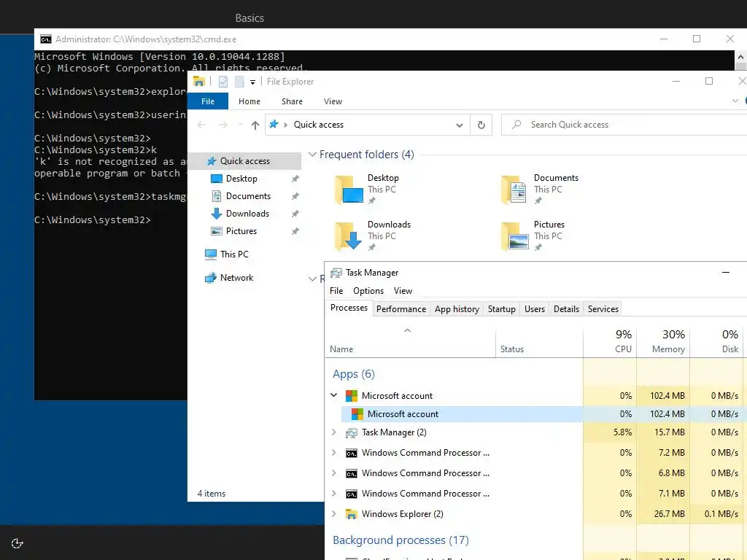
Task: Open the View ribbon tab in File Explorer
Action: (x=333, y=101)
